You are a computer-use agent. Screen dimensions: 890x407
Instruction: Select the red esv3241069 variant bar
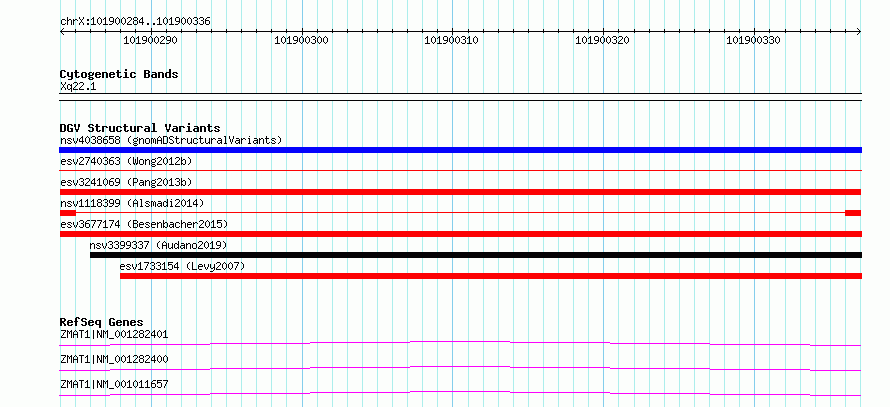[x=460, y=192]
